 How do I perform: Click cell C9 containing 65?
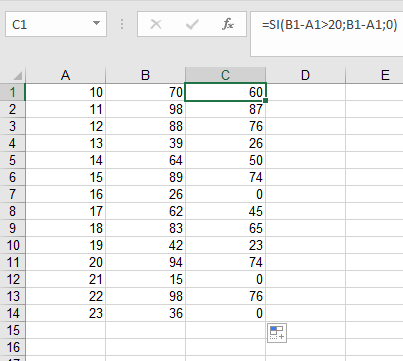click(225, 228)
